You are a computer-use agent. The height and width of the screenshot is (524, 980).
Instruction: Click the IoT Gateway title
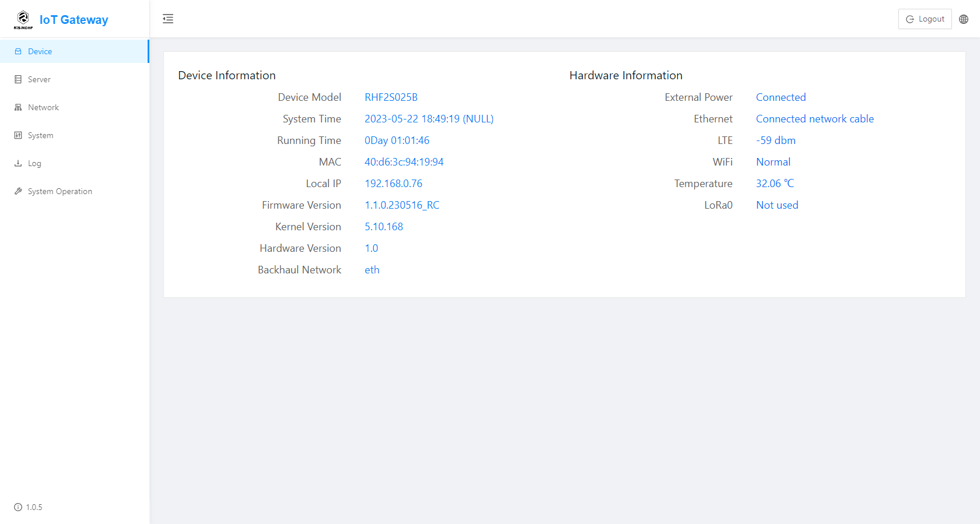pos(73,20)
